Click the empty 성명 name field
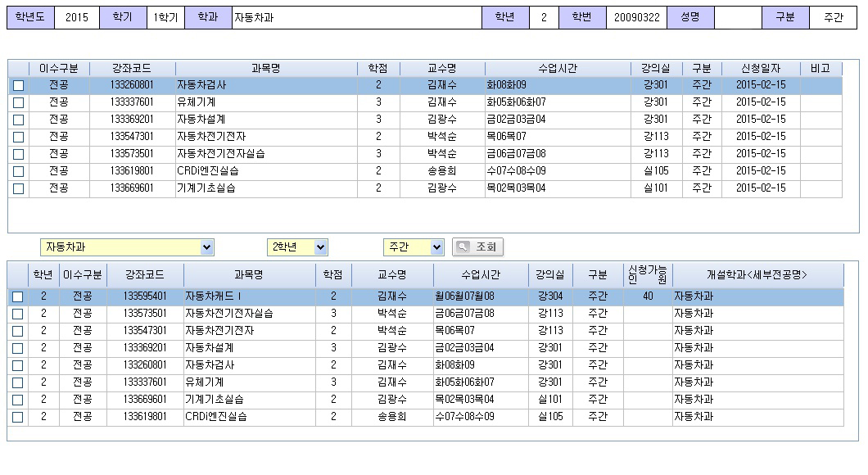The image size is (868, 475). pos(737,18)
